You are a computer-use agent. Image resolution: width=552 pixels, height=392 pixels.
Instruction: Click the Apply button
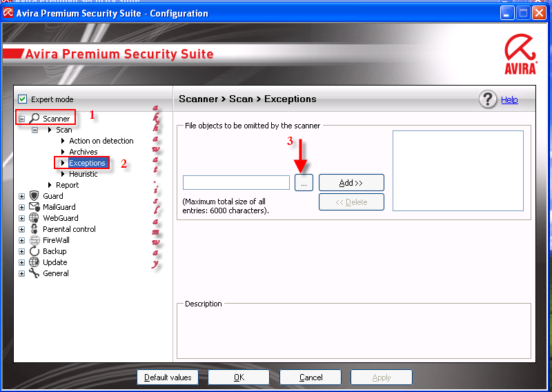pyautogui.click(x=382, y=378)
